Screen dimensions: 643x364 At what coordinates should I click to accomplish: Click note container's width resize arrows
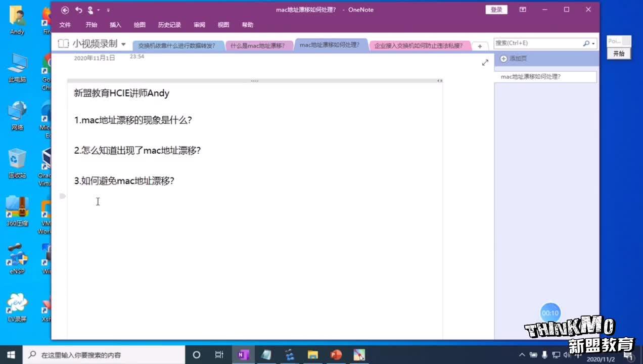coord(439,81)
